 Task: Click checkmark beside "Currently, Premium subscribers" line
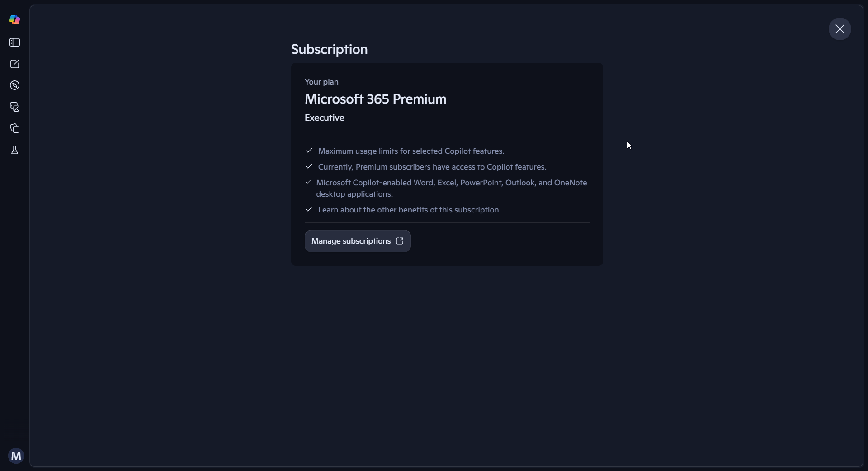coord(309,166)
